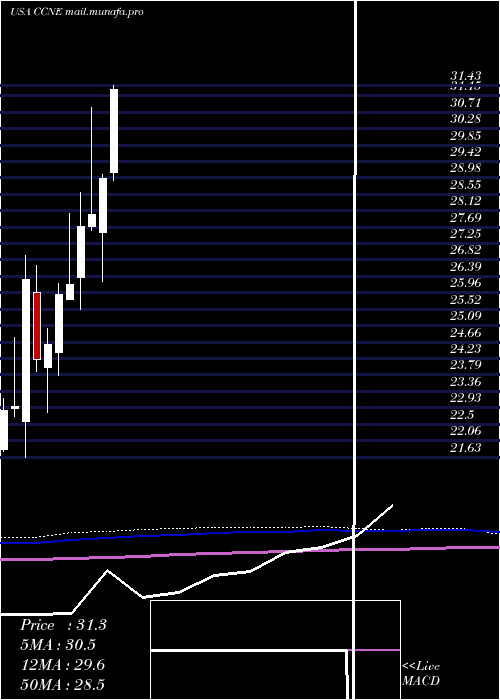Click the 25.52 price axis label

coord(466,300)
